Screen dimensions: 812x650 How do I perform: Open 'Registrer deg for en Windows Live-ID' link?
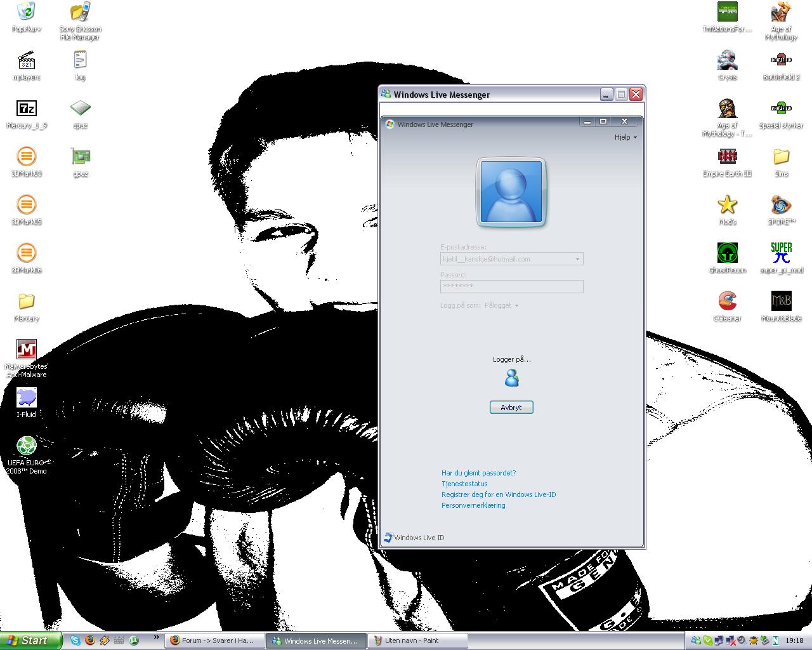(499, 494)
